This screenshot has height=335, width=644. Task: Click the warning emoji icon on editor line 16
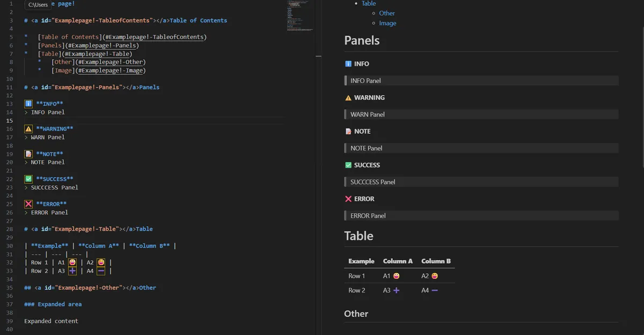point(28,129)
